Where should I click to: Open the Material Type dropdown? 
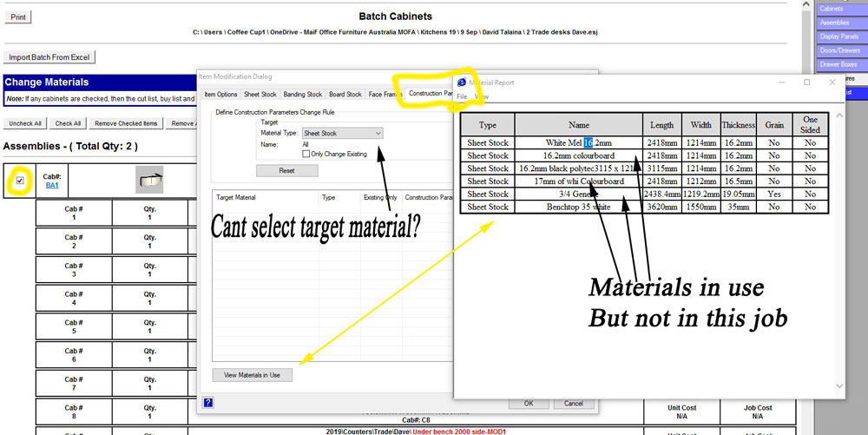[x=343, y=134]
